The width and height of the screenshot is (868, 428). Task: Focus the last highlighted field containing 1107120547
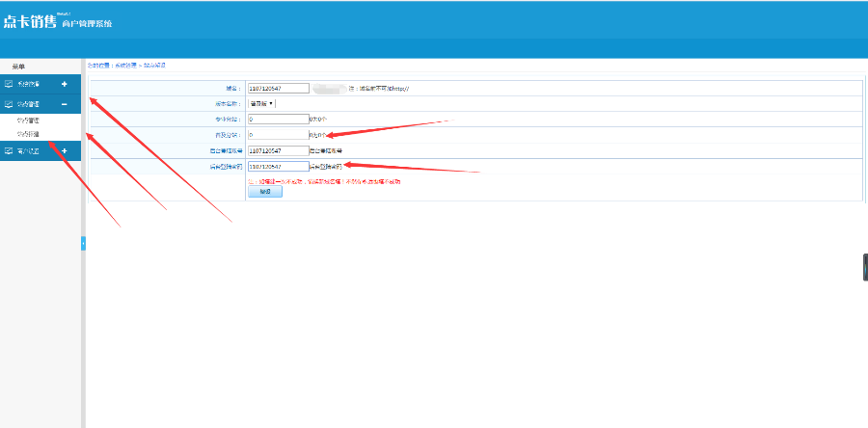pos(279,166)
